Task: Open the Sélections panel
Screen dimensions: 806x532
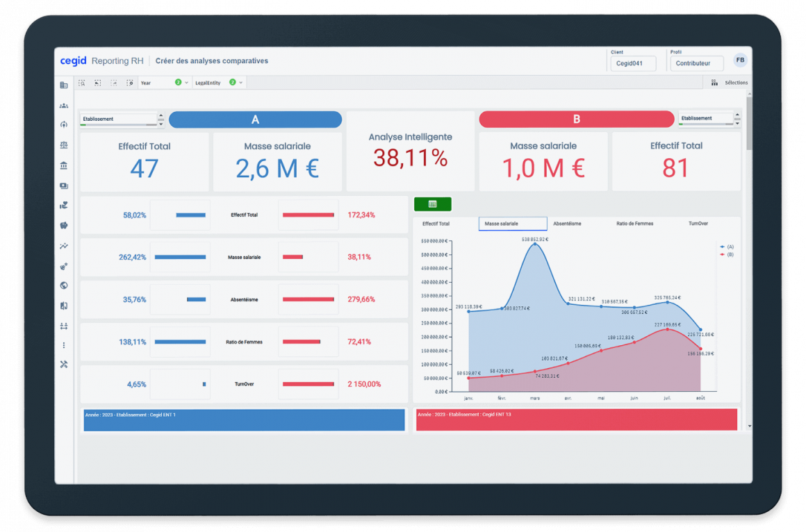Action: pos(730,83)
